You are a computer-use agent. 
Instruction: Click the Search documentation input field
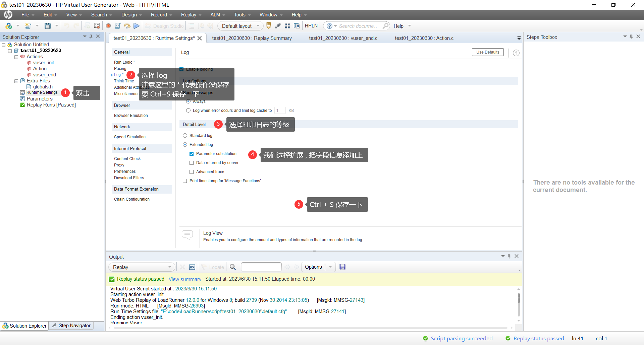point(359,26)
